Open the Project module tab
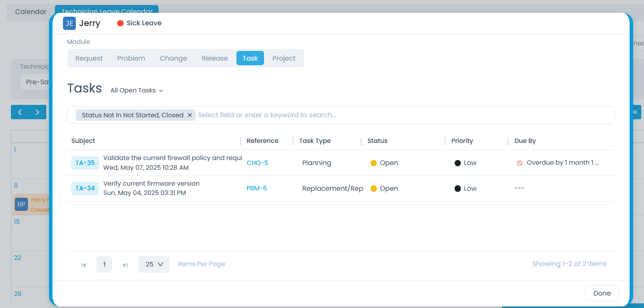This screenshot has height=308, width=644. click(284, 58)
